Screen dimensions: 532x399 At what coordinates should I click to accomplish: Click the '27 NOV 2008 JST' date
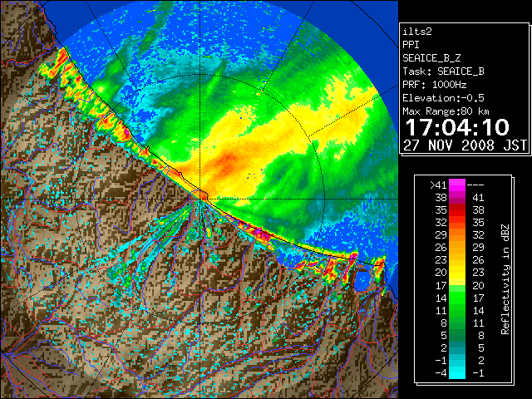(x=465, y=145)
